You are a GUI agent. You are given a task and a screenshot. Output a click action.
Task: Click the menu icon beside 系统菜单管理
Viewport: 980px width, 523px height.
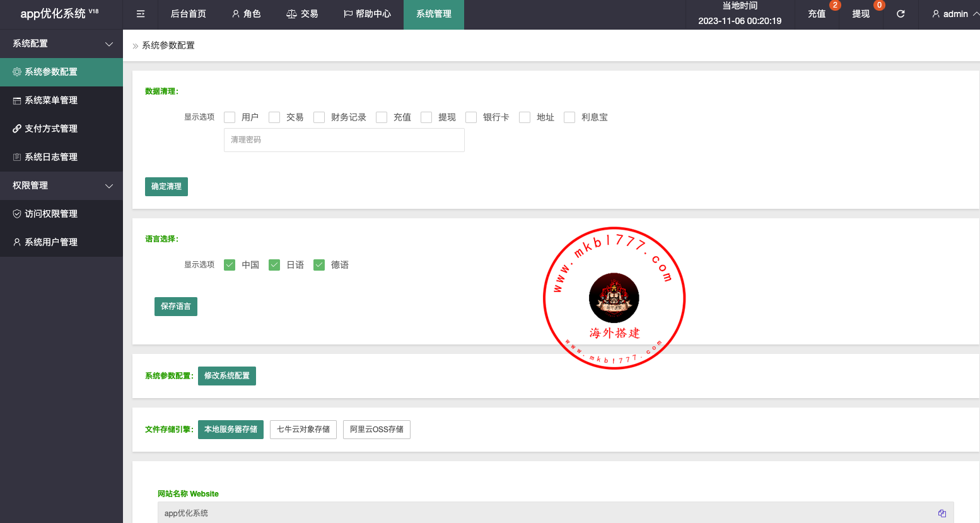pyautogui.click(x=17, y=100)
